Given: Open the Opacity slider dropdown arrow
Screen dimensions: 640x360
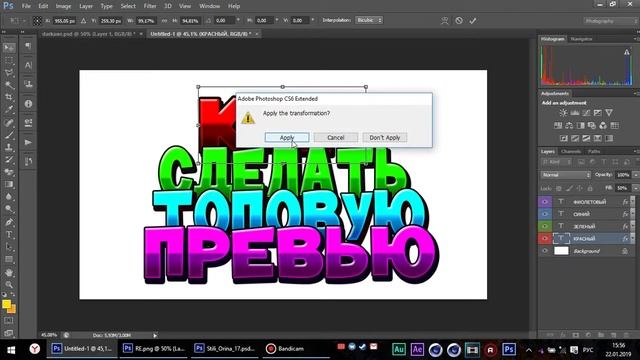Looking at the screenshot, I should pos(635,175).
